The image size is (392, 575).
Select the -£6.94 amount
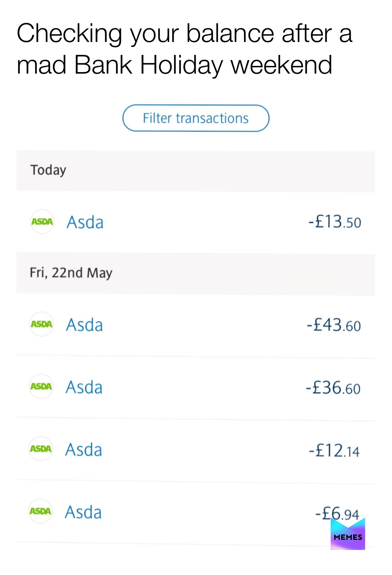[336, 513]
